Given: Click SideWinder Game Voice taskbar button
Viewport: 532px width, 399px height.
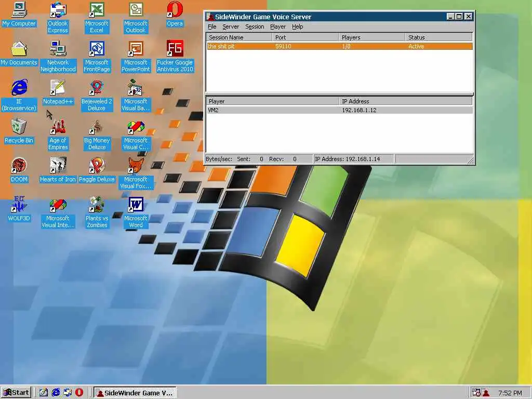Looking at the screenshot, I should [135, 393].
